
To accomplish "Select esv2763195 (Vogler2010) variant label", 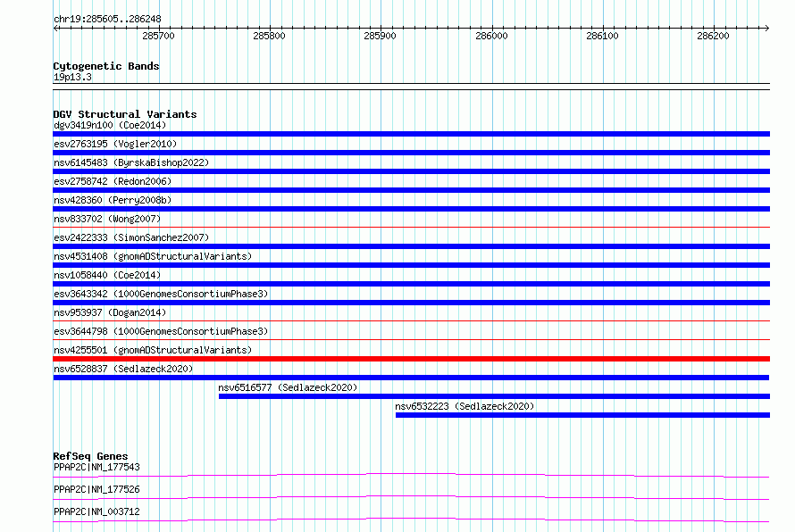I will click(115, 144).
